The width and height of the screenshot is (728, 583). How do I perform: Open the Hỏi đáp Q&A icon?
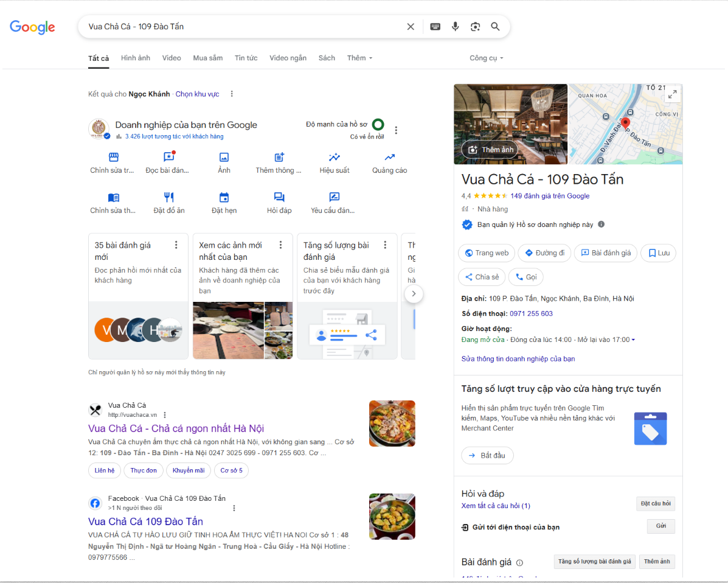pyautogui.click(x=279, y=197)
